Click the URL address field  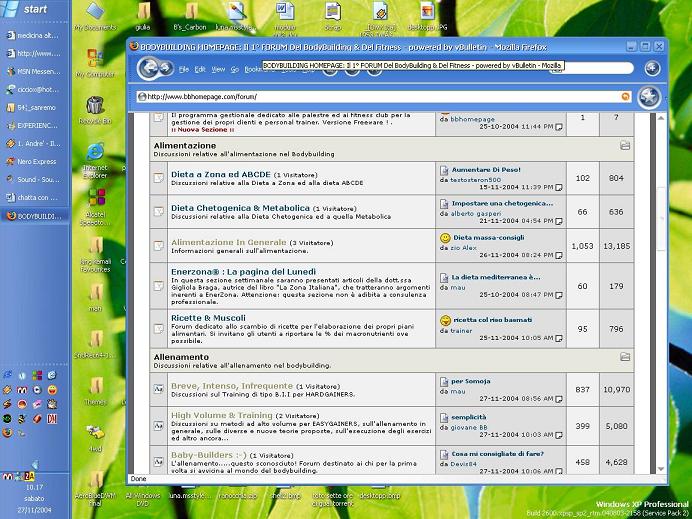point(380,97)
